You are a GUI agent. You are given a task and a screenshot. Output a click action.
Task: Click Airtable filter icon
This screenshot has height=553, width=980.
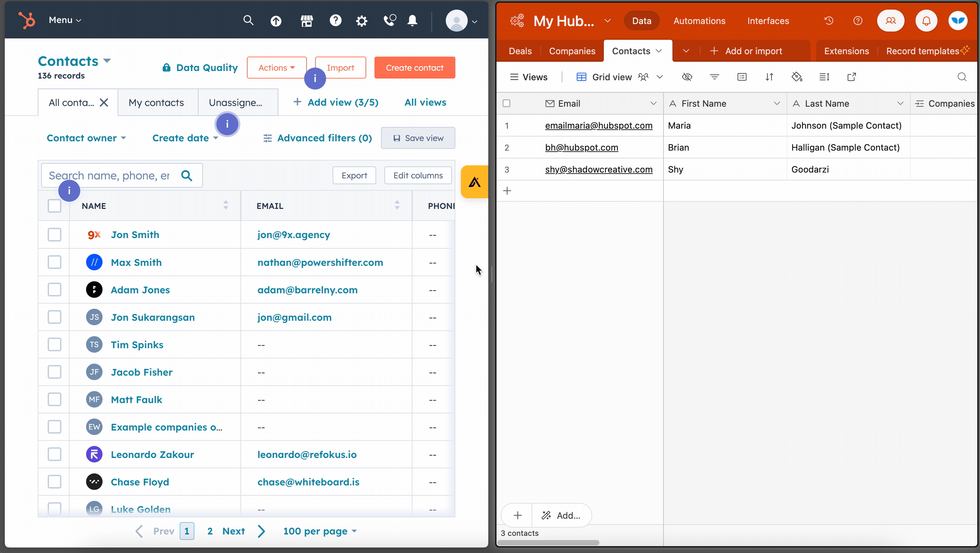tap(715, 77)
